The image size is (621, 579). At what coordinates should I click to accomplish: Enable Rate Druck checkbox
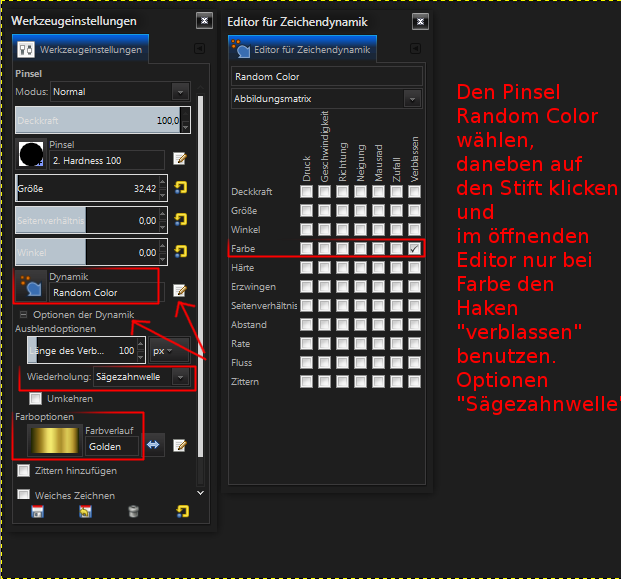point(306,344)
